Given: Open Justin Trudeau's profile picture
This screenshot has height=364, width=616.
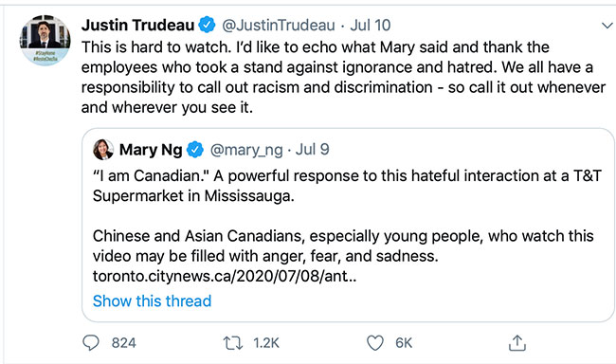Looking at the screenshot, I should (45, 41).
